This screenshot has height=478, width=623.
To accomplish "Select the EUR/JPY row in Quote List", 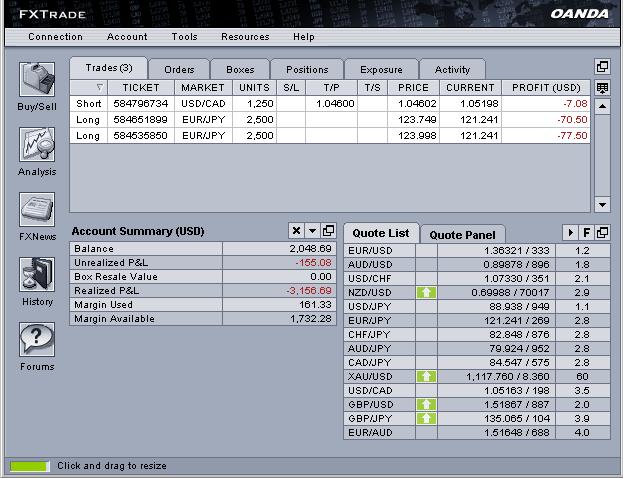I will tap(477, 321).
